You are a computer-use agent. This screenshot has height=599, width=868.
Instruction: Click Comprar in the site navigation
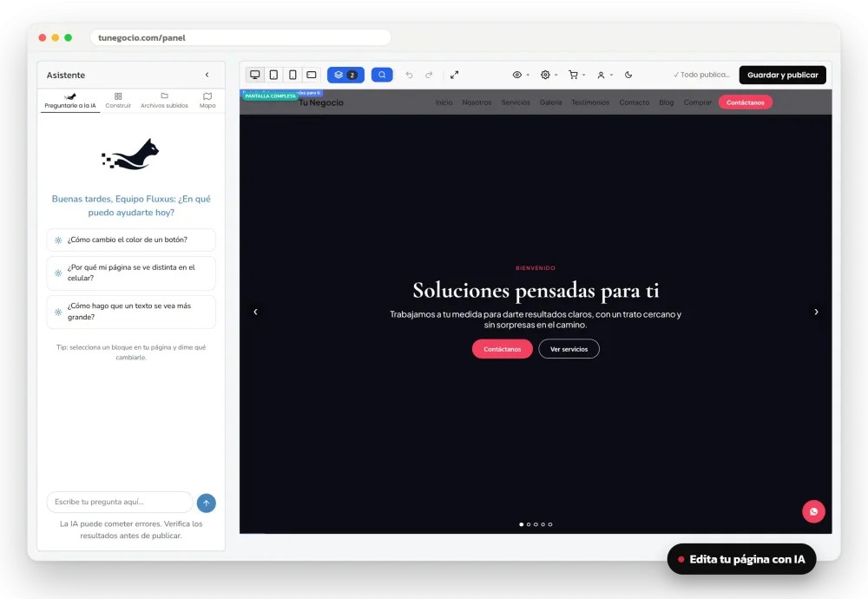[x=698, y=102]
